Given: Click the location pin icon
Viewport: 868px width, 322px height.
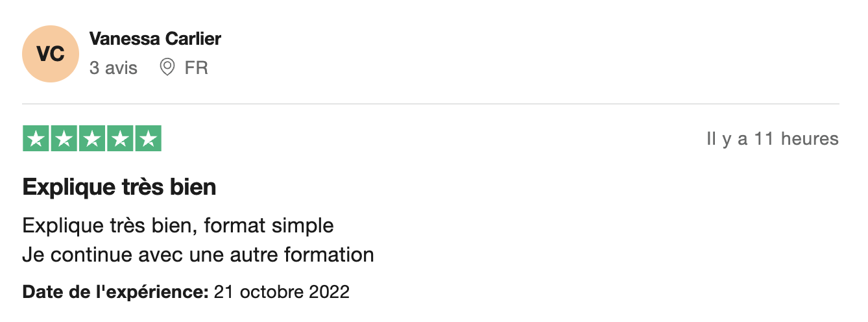Looking at the screenshot, I should tap(167, 68).
